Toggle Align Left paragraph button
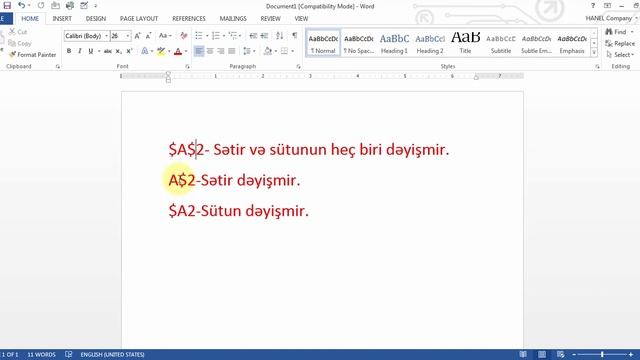 [199, 51]
